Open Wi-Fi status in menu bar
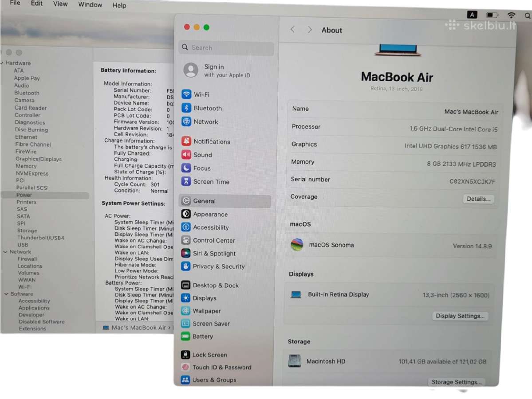The image size is (532, 399). 511,15
